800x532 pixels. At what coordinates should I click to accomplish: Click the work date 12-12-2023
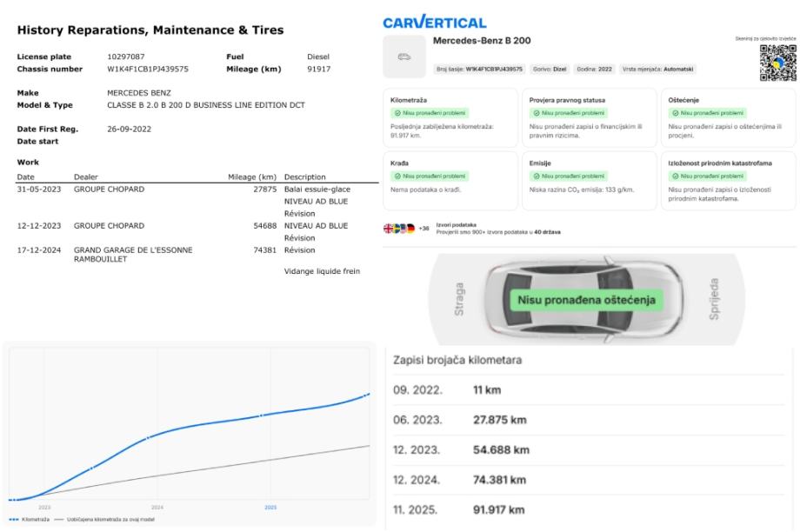coord(39,226)
